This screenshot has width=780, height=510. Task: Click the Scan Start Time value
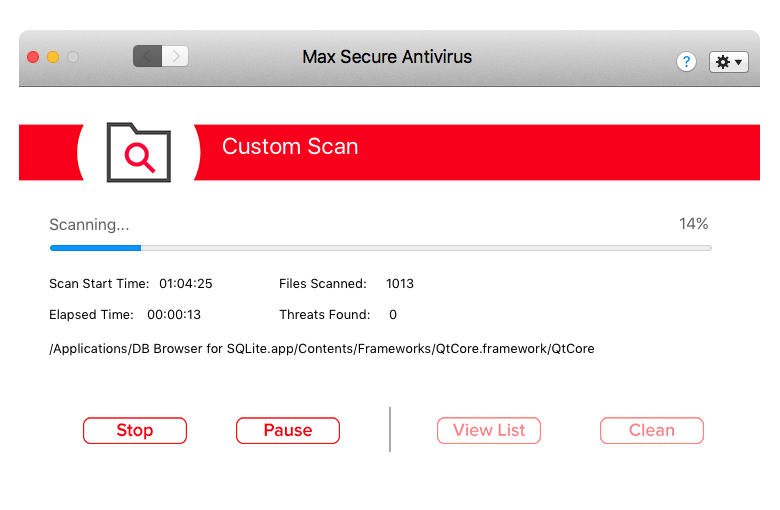click(x=186, y=284)
